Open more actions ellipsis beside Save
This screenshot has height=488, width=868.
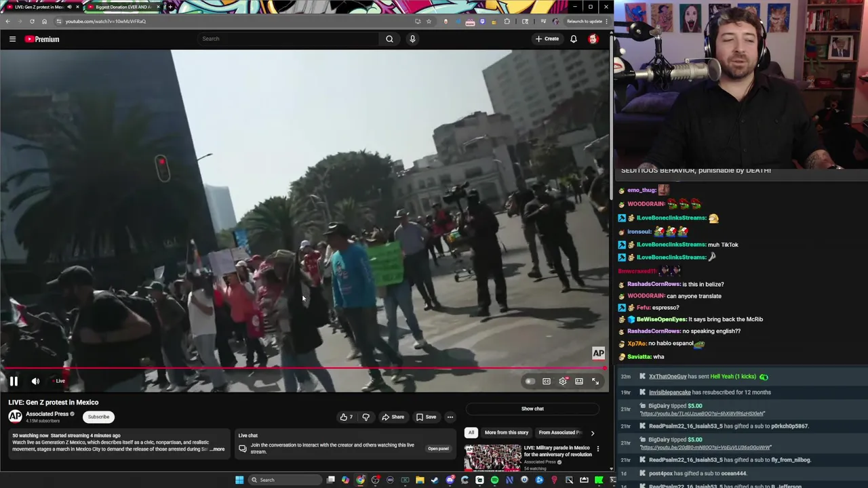[450, 417]
